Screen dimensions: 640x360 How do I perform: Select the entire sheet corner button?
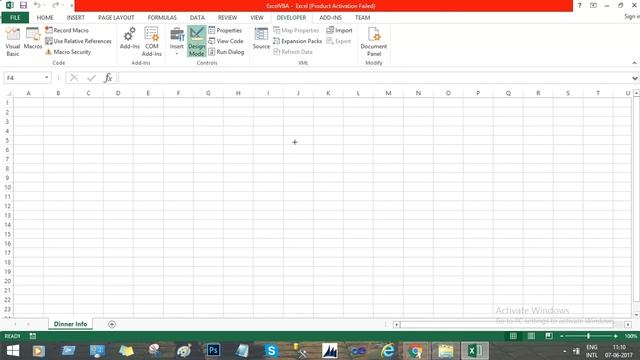coord(7,93)
